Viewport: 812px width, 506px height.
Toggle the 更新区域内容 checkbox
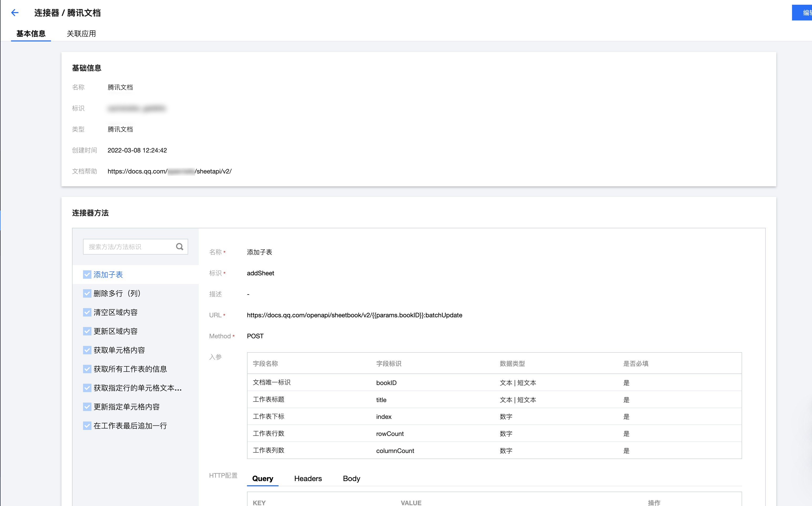pos(87,331)
